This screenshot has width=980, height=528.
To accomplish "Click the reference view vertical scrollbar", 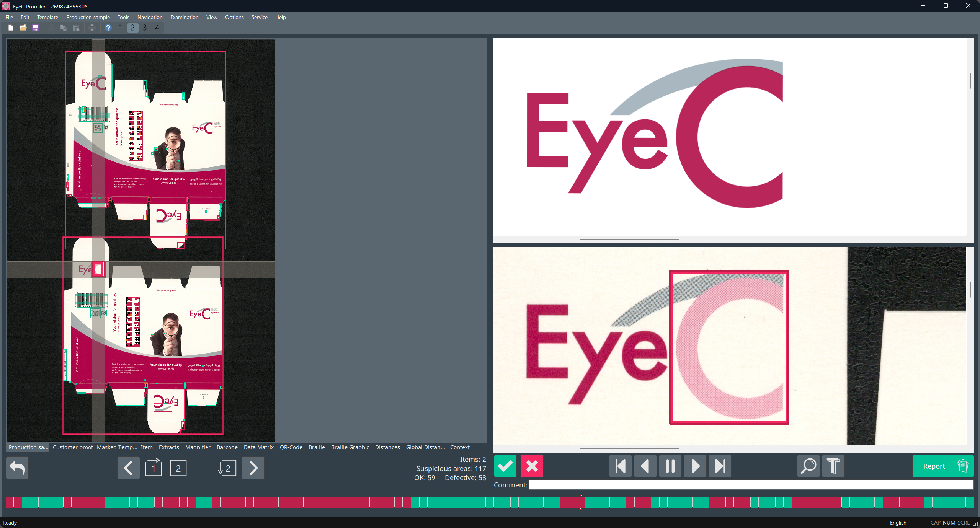I will click(970, 81).
